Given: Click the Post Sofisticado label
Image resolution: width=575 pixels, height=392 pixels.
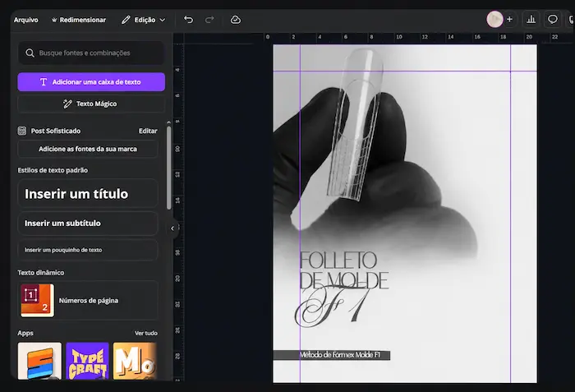Looking at the screenshot, I should [55, 131].
